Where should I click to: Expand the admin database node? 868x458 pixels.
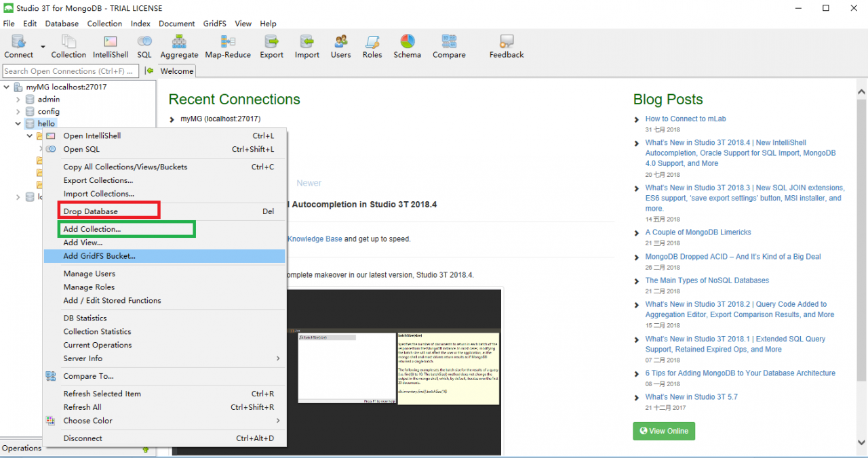click(19, 99)
